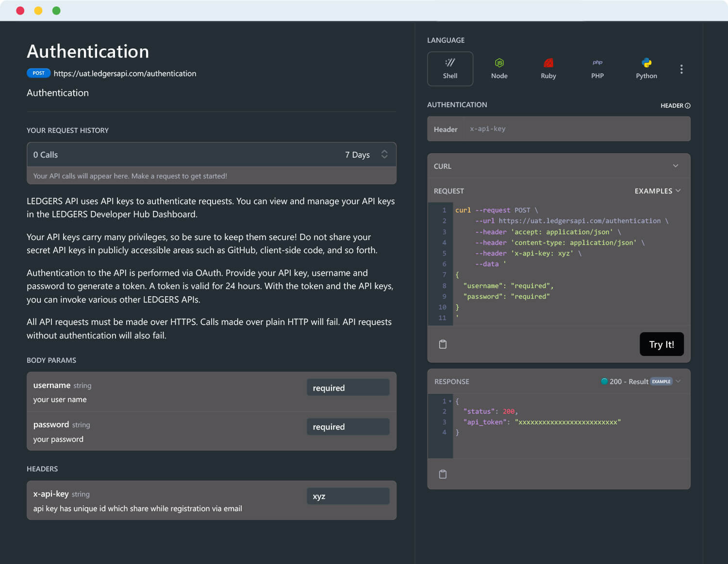Select the PHP language icon
The image size is (728, 564).
coord(597,69)
